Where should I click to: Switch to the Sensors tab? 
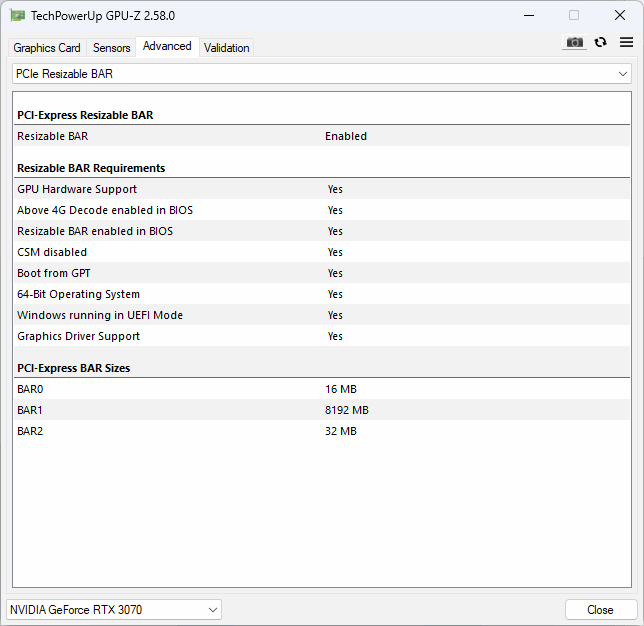111,48
